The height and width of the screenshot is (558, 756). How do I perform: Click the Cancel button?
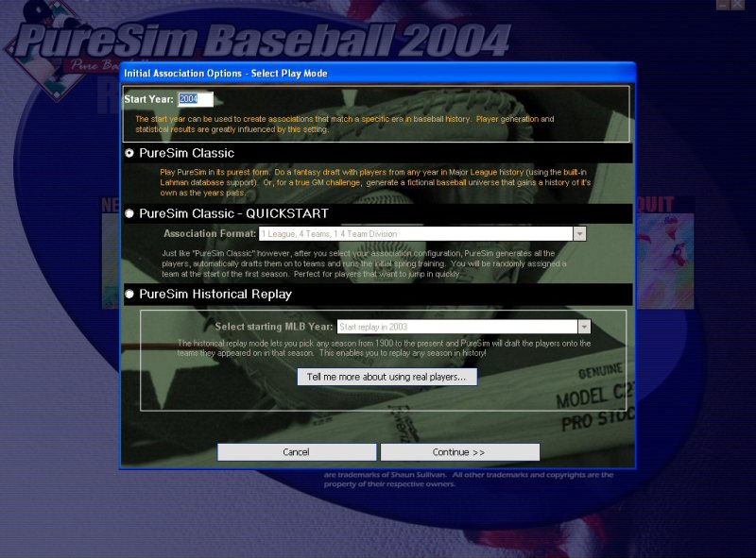296,452
